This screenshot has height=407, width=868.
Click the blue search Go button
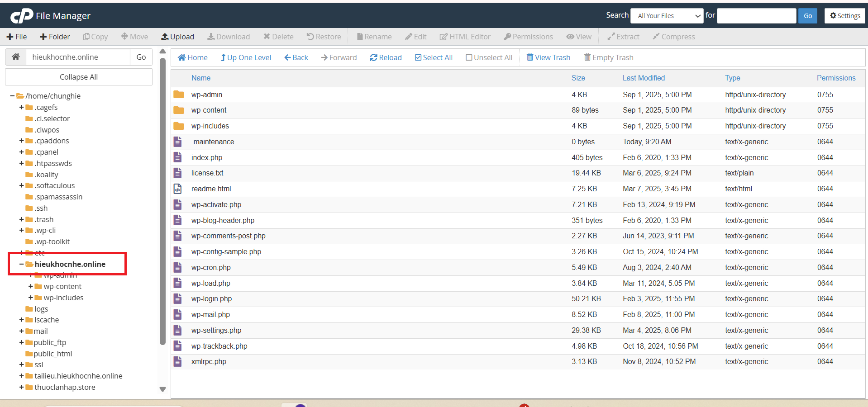click(807, 16)
